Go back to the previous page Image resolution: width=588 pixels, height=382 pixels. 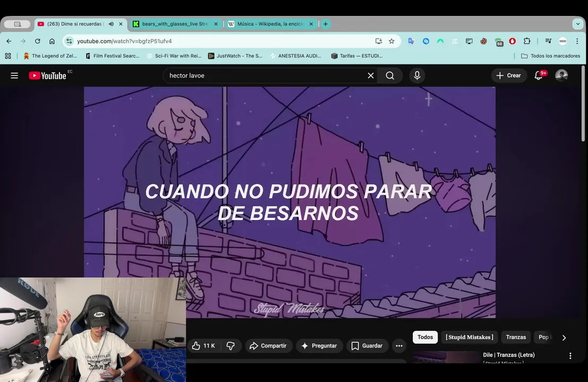coord(9,41)
